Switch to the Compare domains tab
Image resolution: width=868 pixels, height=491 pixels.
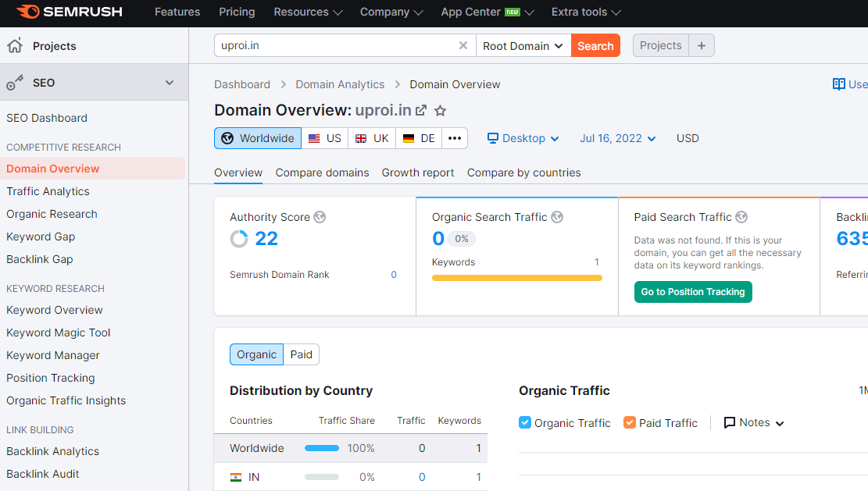point(322,173)
